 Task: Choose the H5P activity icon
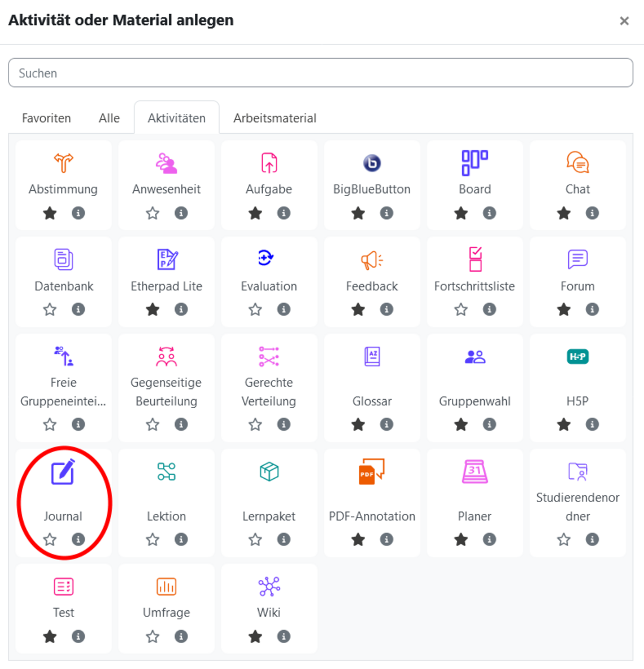click(x=577, y=357)
